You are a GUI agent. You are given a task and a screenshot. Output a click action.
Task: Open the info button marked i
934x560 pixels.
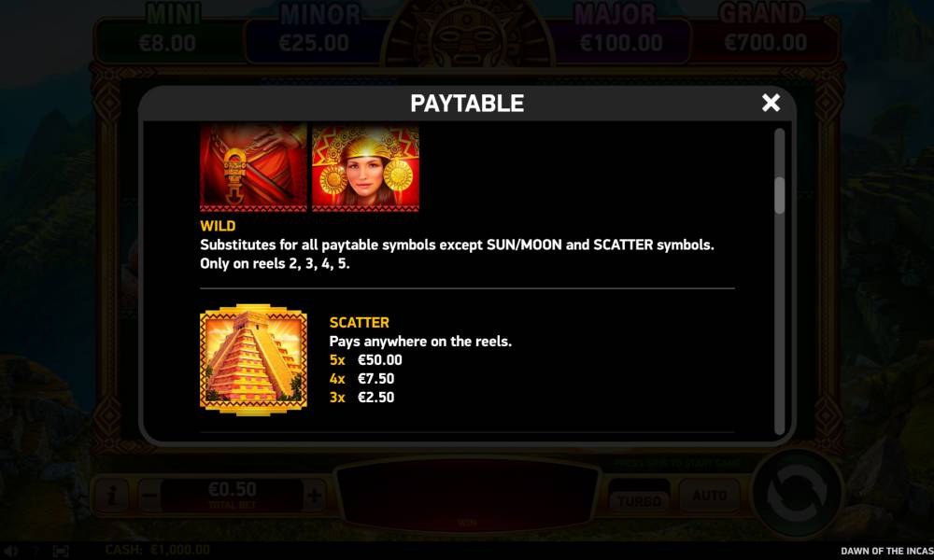click(113, 495)
